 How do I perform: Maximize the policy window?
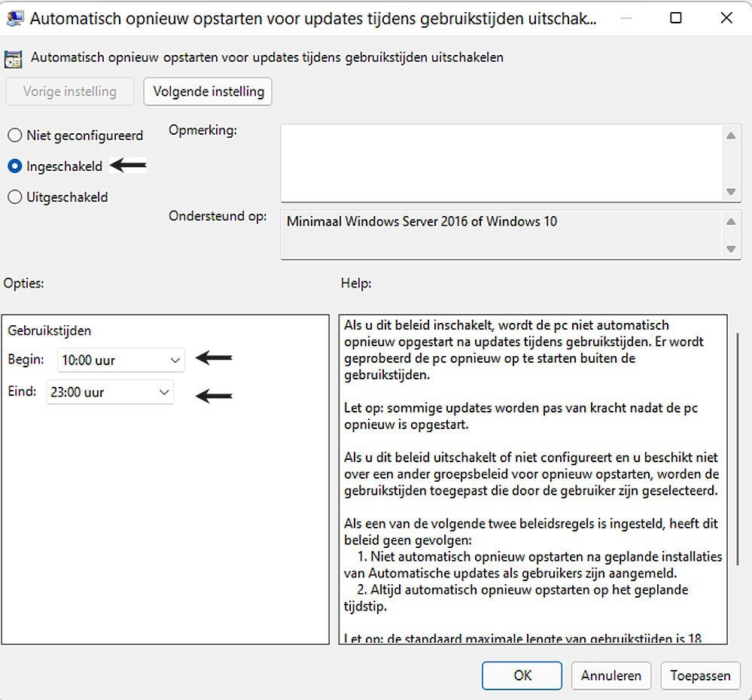[676, 18]
